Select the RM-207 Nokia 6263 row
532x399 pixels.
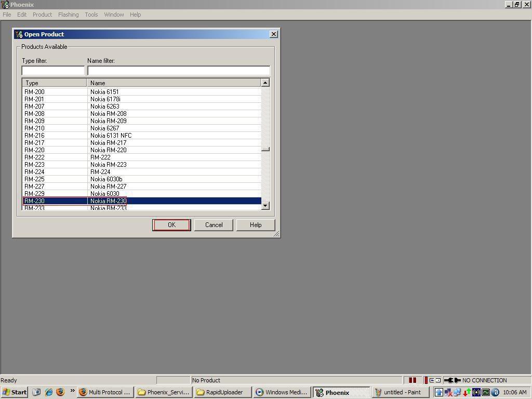tap(142, 106)
